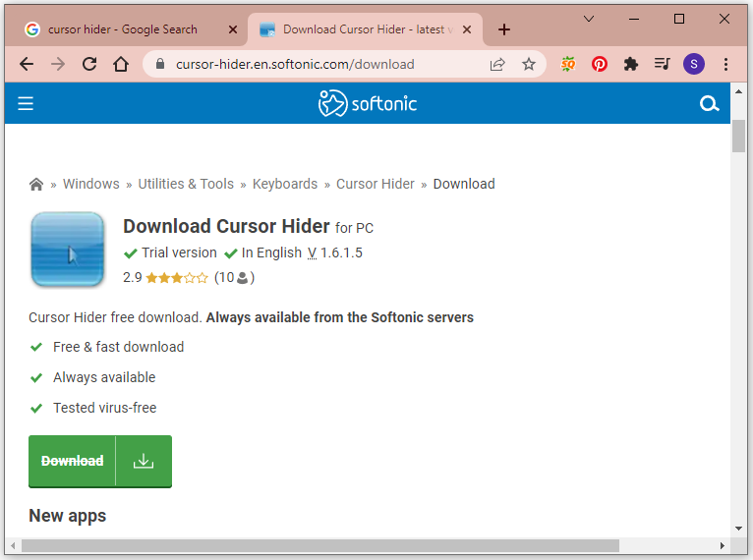The image size is (753, 560).
Task: Open the Windows breadcrumb link
Action: pos(91,184)
